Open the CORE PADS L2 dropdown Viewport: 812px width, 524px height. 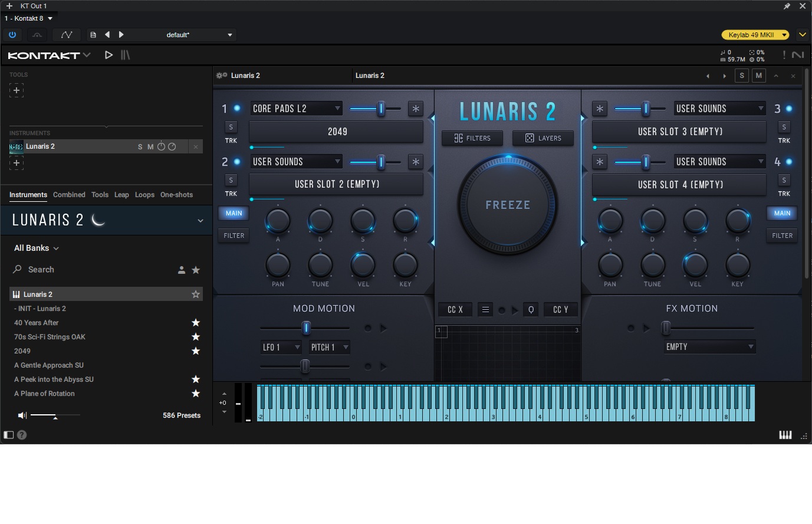click(x=297, y=109)
